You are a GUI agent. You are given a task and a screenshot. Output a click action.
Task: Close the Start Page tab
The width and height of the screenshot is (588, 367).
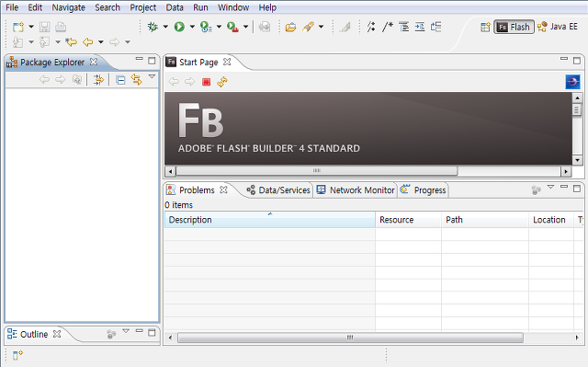pos(227,62)
